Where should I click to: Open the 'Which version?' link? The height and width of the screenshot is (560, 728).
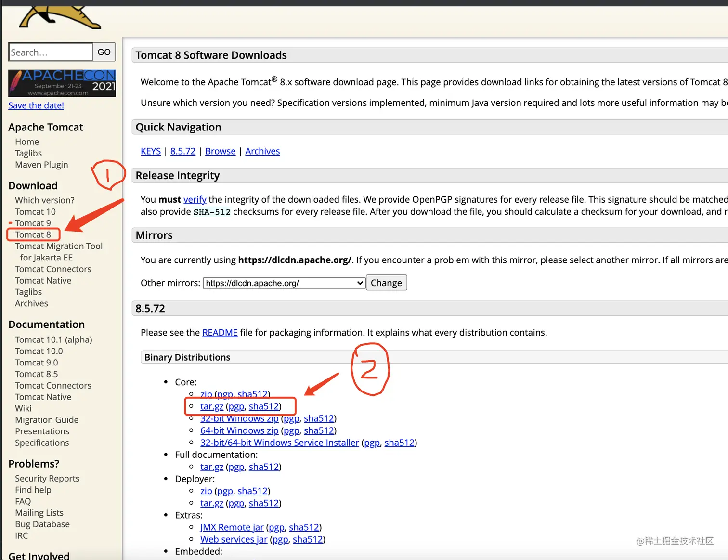pyautogui.click(x=45, y=200)
